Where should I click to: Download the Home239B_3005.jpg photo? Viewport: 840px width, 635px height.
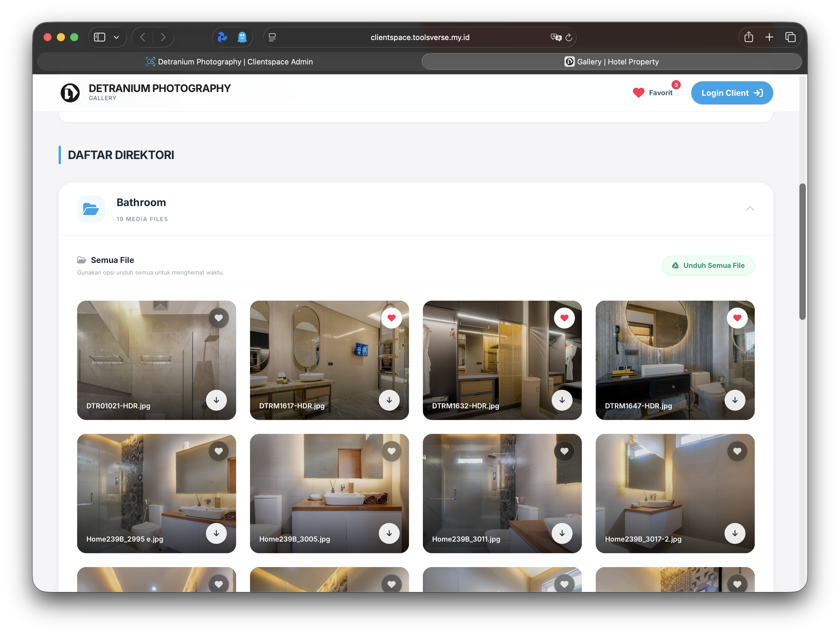(x=389, y=533)
